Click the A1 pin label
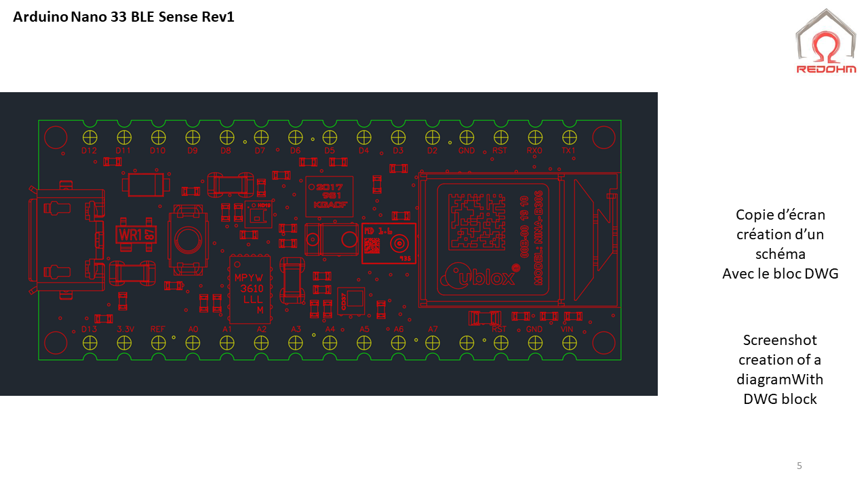The width and height of the screenshot is (868, 488). pos(227,329)
